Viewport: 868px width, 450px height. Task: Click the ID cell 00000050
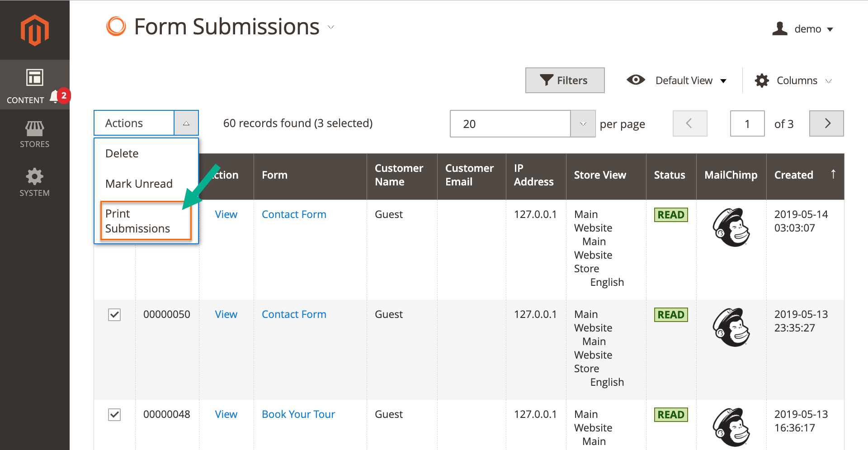(x=167, y=314)
